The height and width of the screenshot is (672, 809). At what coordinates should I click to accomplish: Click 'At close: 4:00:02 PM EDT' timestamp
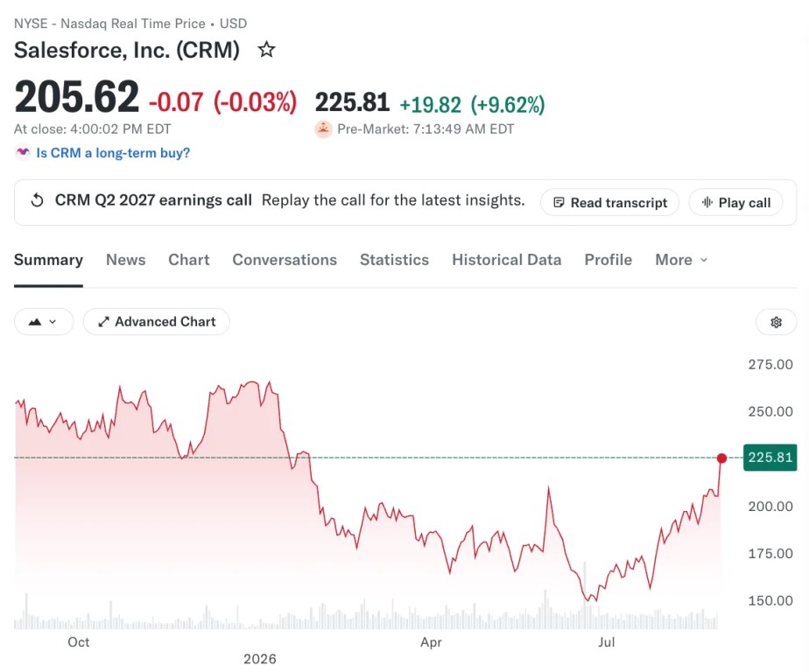tap(92, 129)
